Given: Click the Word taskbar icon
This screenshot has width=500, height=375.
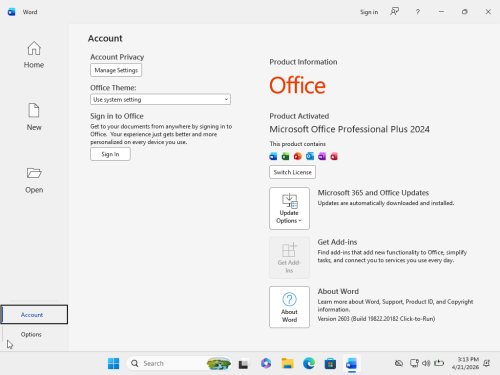Looking at the screenshot, I should [352, 363].
